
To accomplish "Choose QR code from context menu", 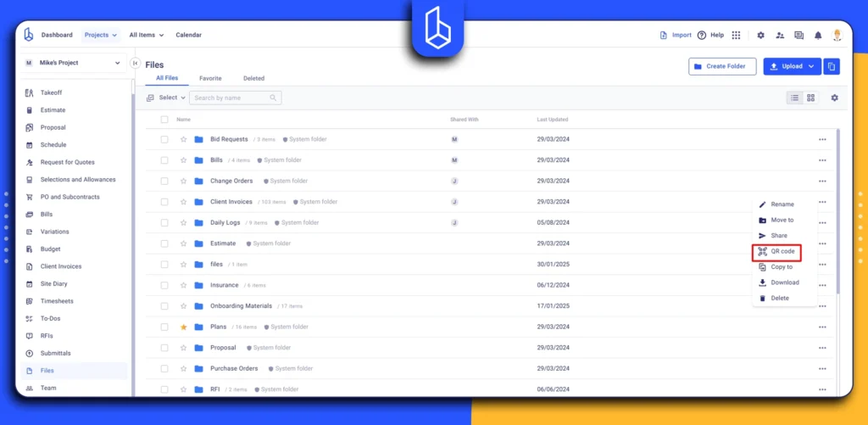I will pyautogui.click(x=776, y=251).
